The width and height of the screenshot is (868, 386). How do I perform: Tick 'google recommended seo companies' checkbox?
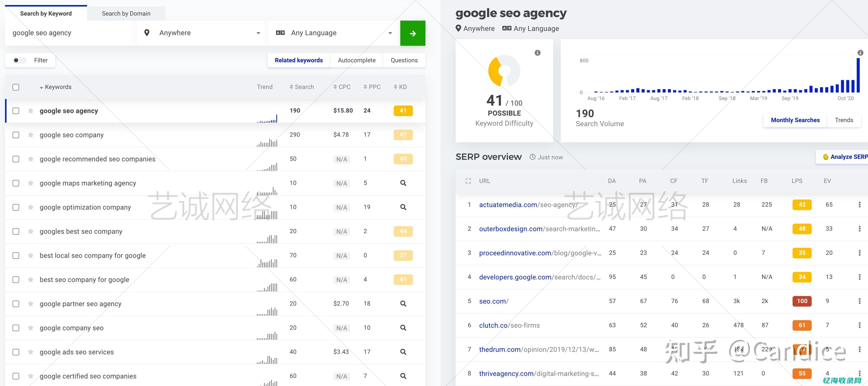pyautogui.click(x=16, y=159)
